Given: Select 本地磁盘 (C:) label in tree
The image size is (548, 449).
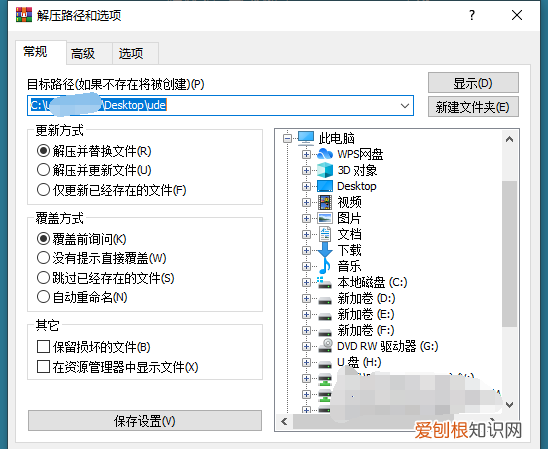Looking at the screenshot, I should click(x=372, y=282).
